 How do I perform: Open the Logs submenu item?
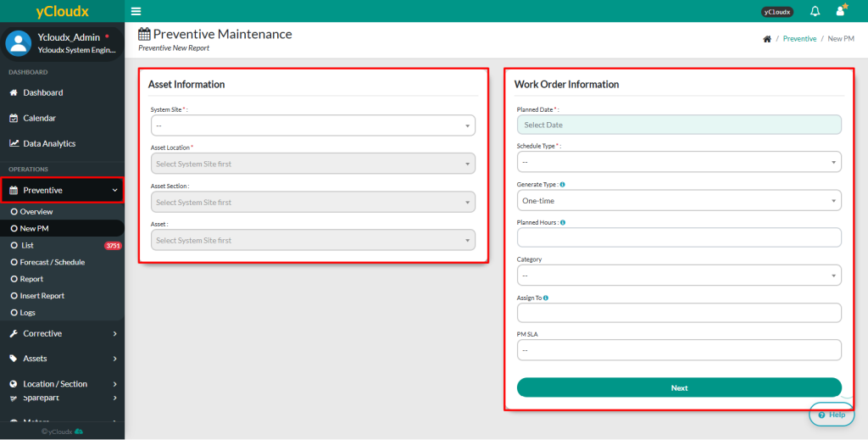point(62,313)
